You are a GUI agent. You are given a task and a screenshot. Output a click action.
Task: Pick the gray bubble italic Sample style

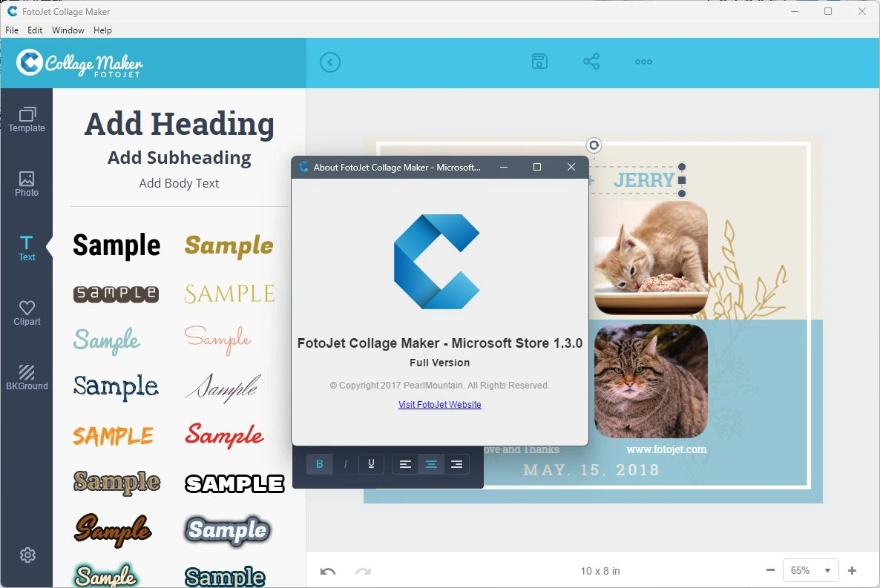[227, 530]
